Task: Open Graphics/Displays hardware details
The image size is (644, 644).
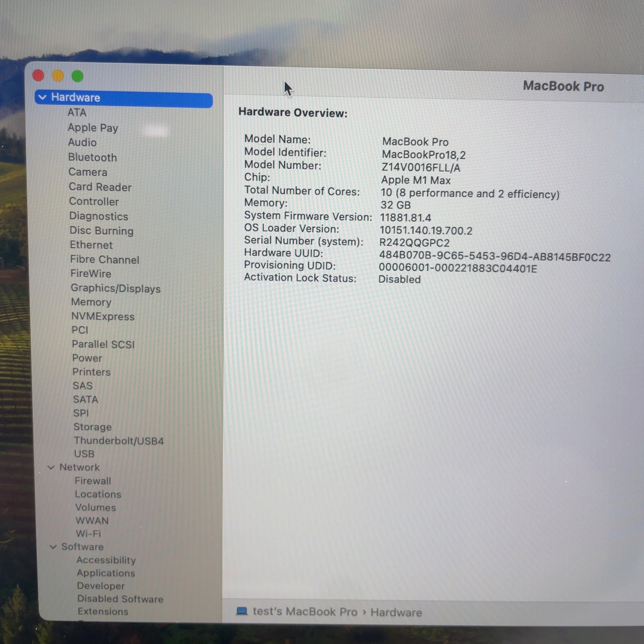Action: point(115,288)
